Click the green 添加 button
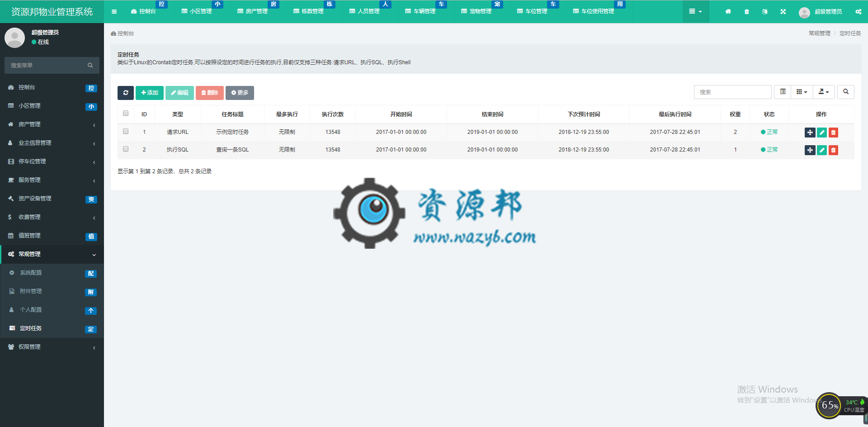 150,93
